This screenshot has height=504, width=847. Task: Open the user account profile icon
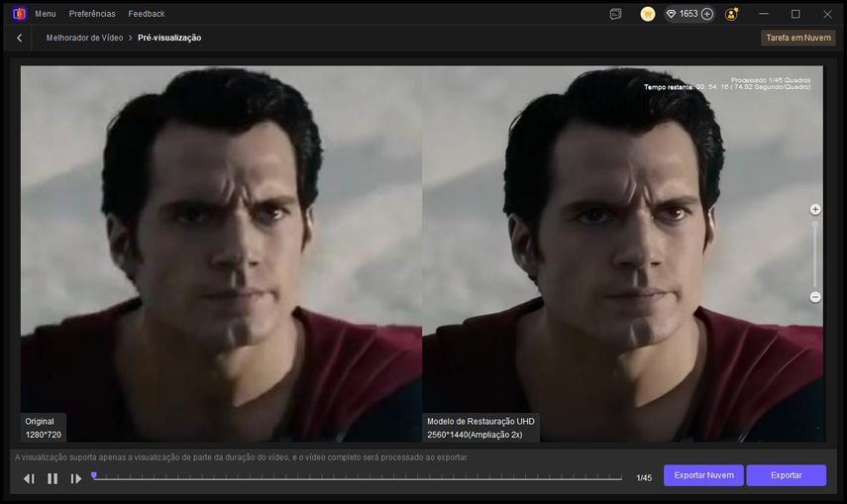731,14
